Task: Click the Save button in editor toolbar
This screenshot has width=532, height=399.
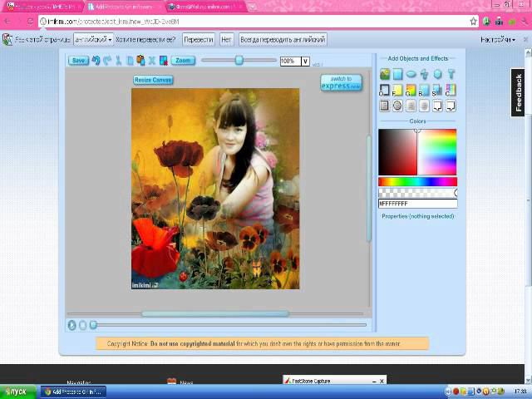Action: click(x=78, y=61)
